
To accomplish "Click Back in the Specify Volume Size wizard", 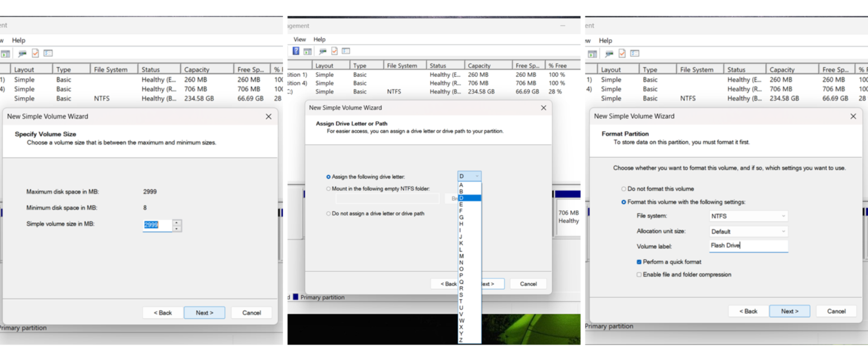I will 163,312.
